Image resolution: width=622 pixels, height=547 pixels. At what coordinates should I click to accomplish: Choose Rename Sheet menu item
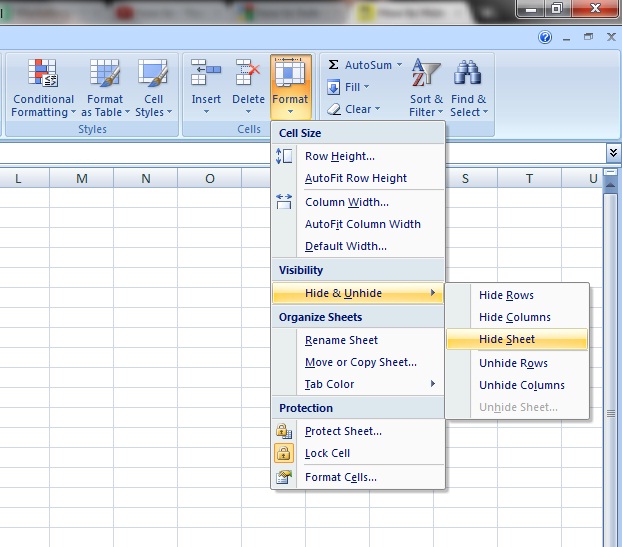341,340
